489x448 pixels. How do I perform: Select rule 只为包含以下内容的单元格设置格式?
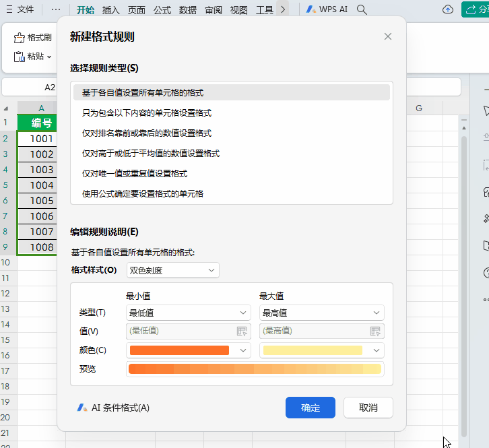pyautogui.click(x=232, y=113)
